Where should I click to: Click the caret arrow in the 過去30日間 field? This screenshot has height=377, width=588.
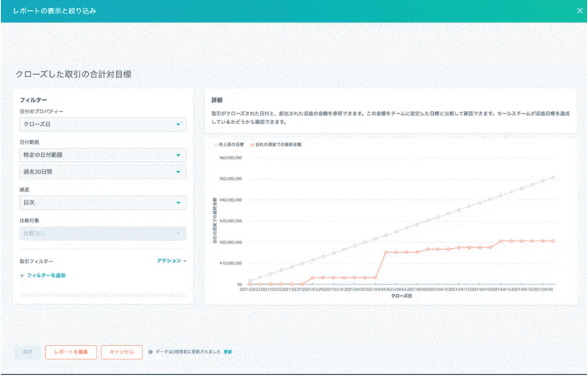click(x=178, y=172)
